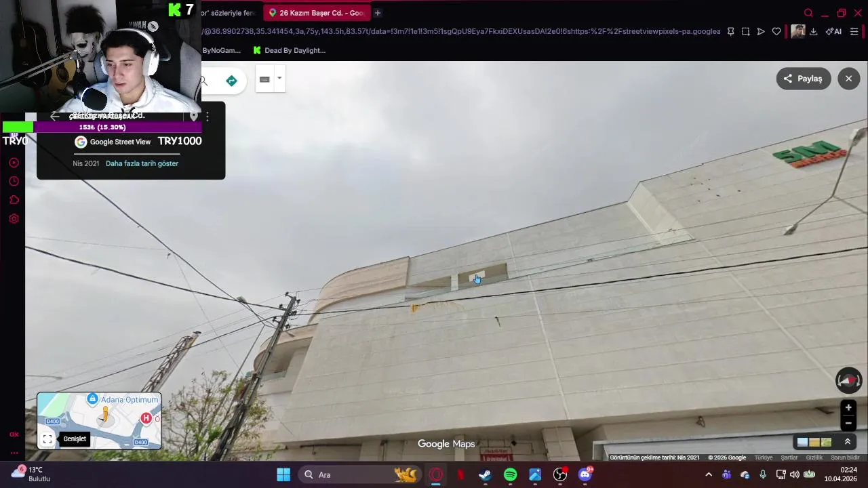Open Discord from the taskbar
Screen dimensions: 868x488
point(585,474)
